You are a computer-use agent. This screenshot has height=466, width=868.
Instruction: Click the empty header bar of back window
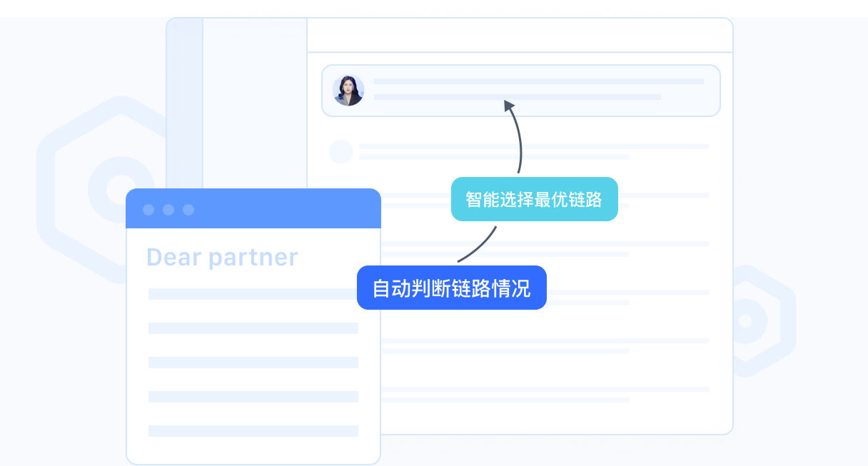pos(520,36)
